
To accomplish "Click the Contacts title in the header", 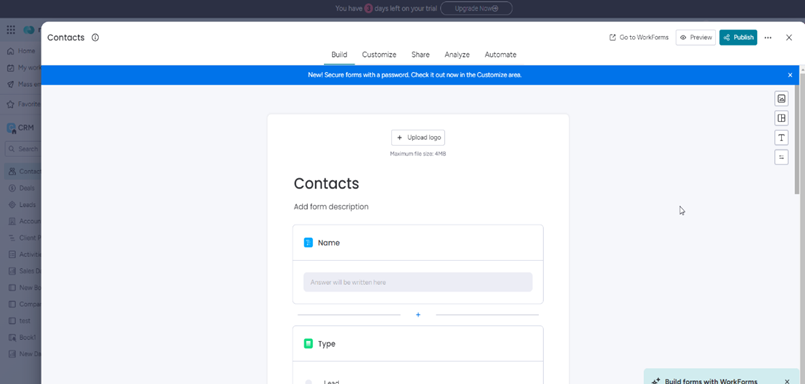I will [66, 37].
